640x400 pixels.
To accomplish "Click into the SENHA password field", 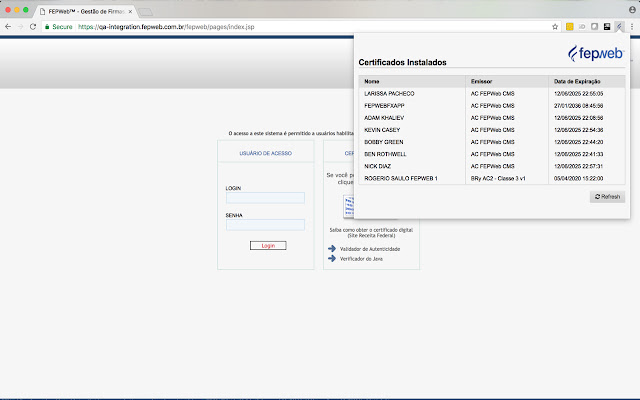I will [265, 225].
